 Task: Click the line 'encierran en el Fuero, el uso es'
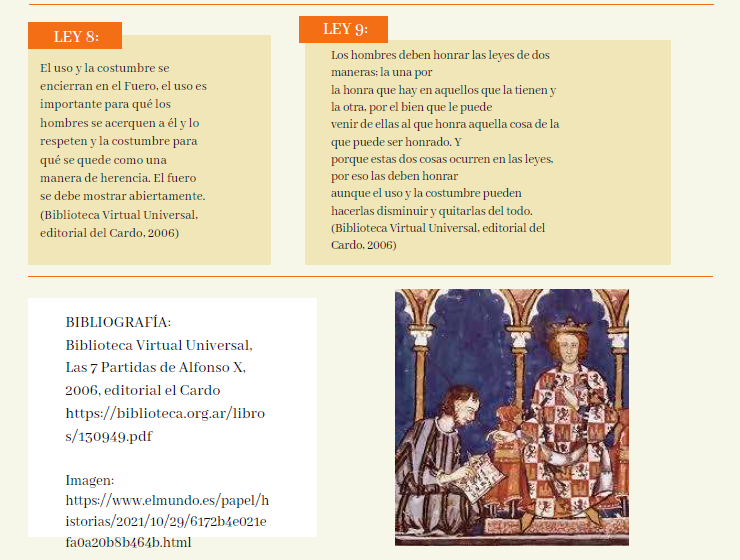pos(124,86)
